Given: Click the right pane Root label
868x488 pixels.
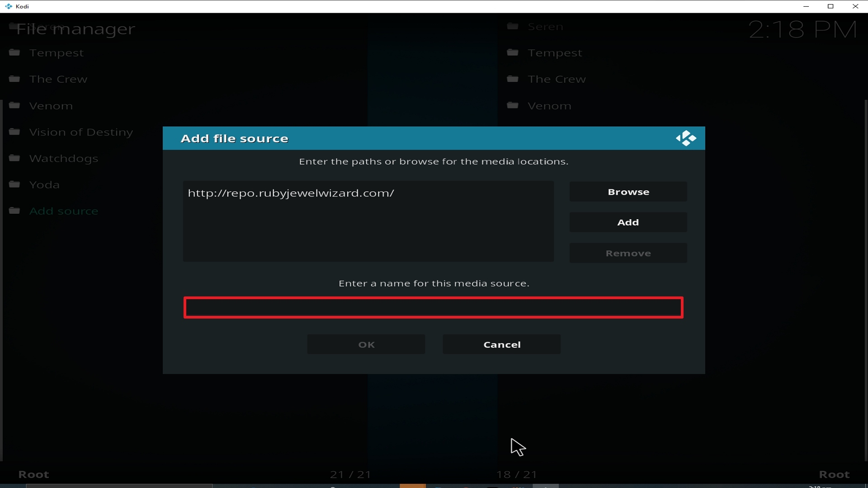Looking at the screenshot, I should [x=835, y=474].
